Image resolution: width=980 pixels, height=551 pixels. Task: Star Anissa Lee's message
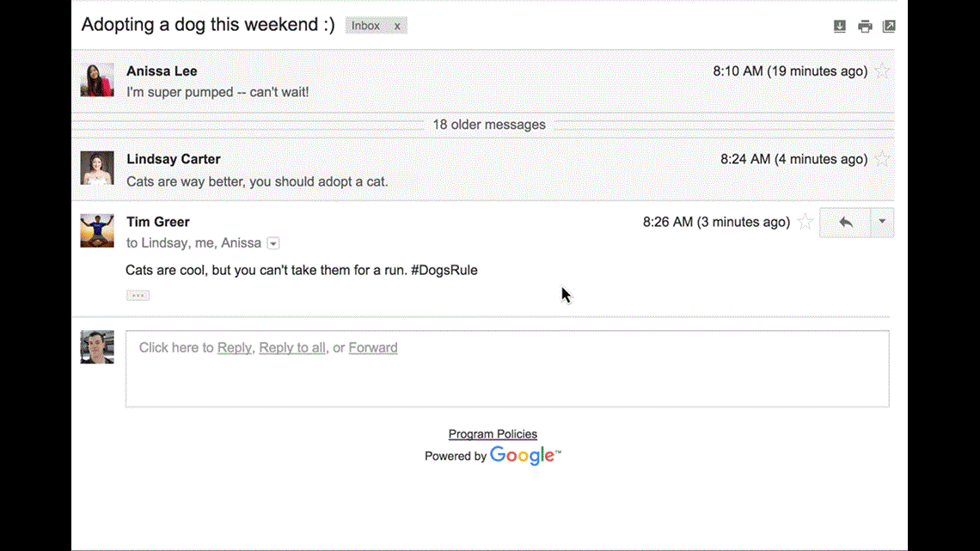pos(882,71)
